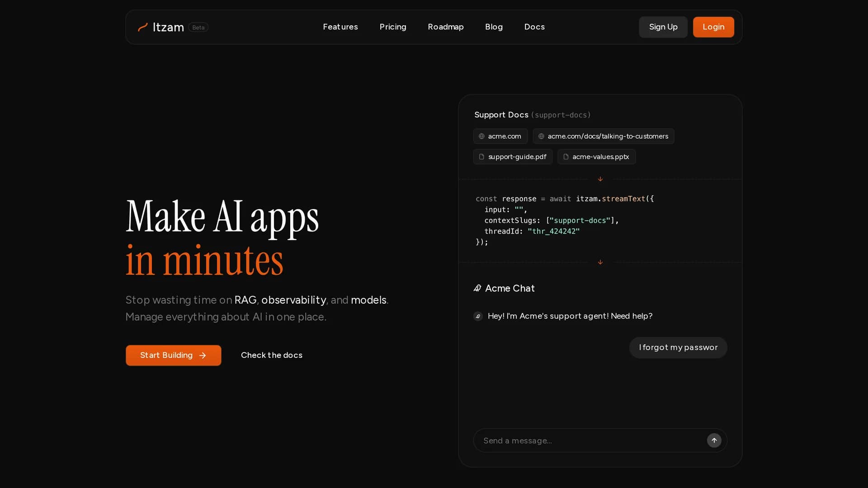Follow the Check the docs link
Viewport: 868px width, 488px height.
point(272,355)
